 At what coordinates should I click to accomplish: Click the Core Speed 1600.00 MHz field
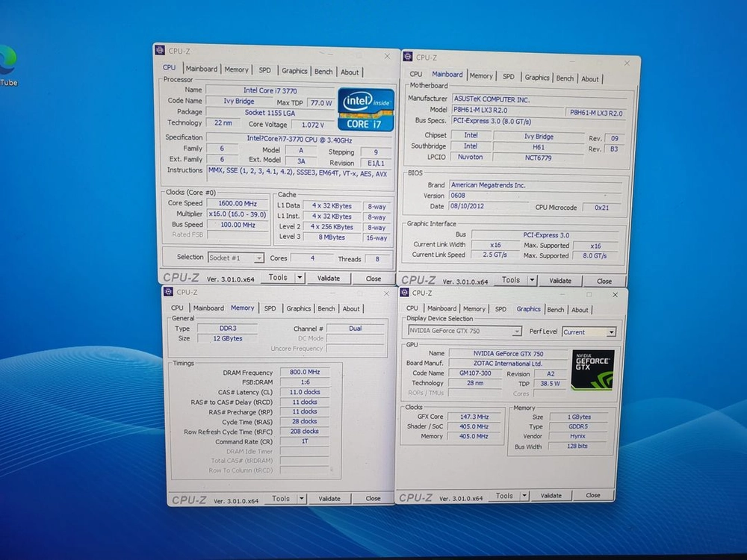(x=238, y=203)
